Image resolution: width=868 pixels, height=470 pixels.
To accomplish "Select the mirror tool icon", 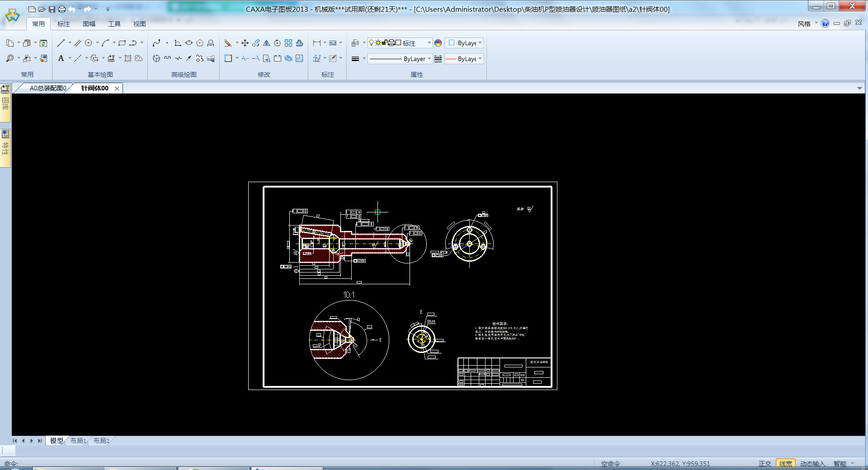I will click(x=267, y=43).
